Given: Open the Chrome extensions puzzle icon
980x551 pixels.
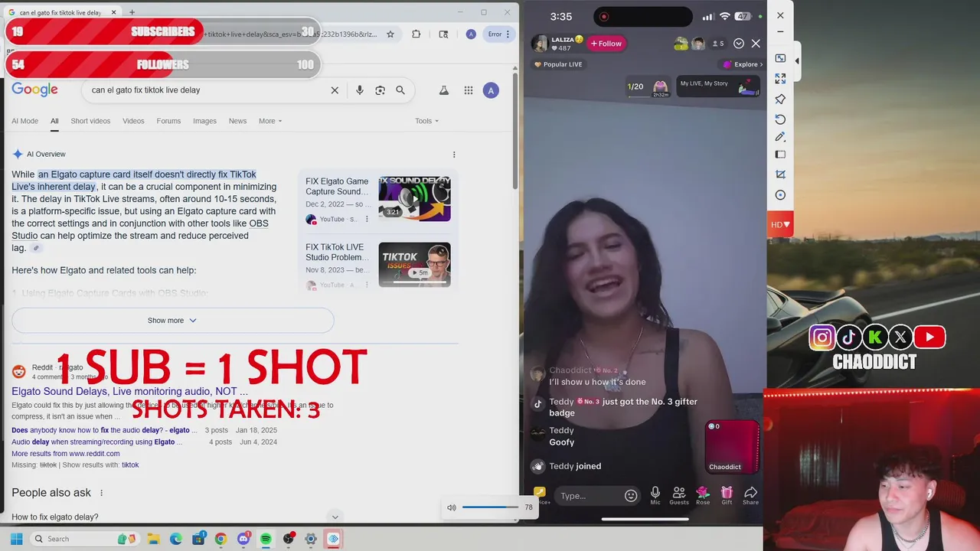Looking at the screenshot, I should coord(416,34).
